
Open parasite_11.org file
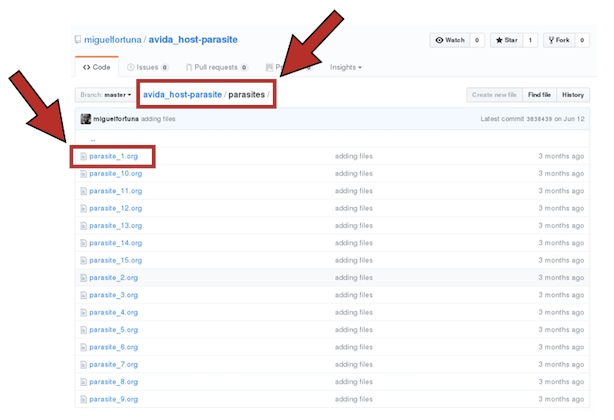pos(116,191)
